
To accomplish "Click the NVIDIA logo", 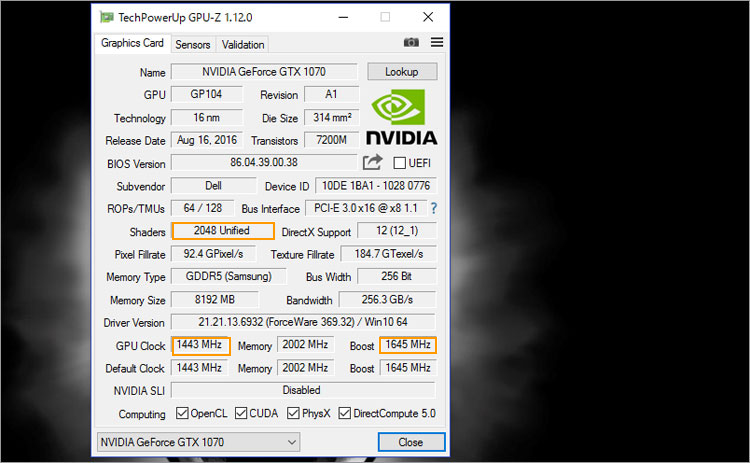I will click(402, 117).
